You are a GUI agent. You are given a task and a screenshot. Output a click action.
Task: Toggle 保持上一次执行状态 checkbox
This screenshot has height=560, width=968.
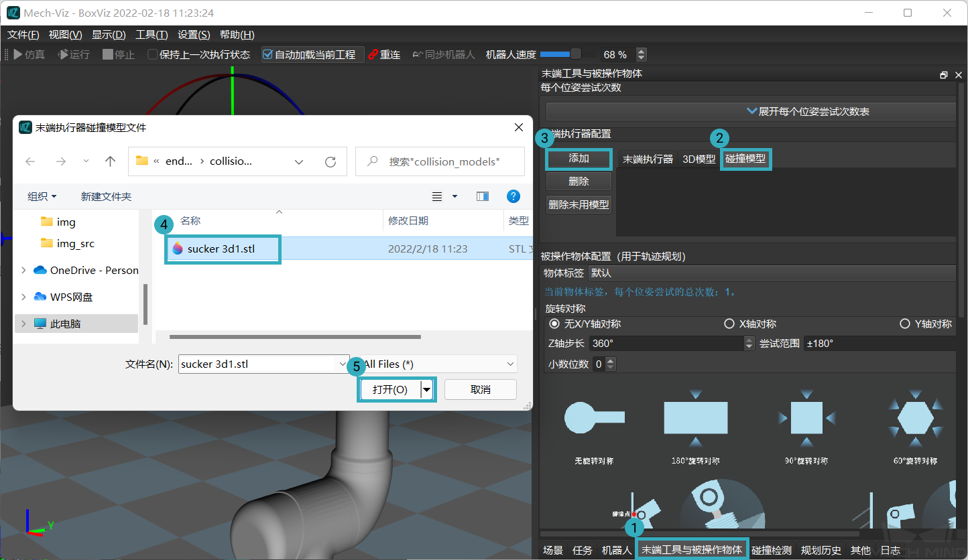[153, 55]
